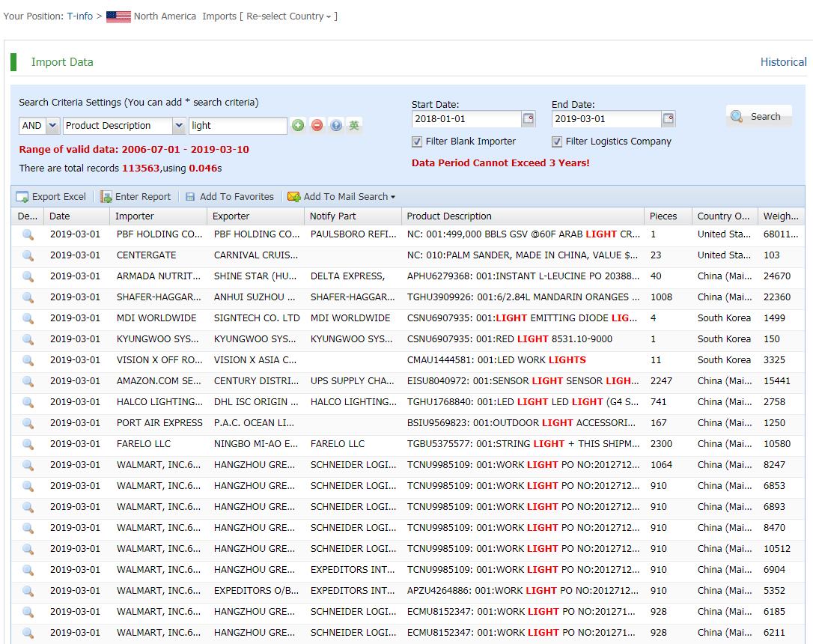View details for WALMART row with 1064 pieces
This screenshot has height=644, width=813.
(28, 465)
